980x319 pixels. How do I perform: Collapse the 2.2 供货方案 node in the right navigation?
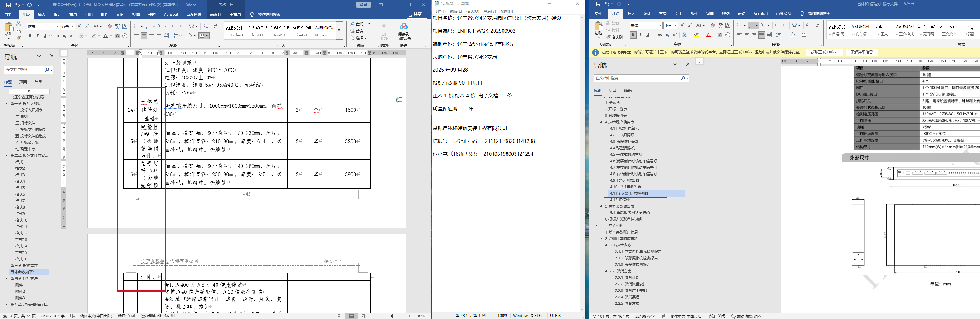point(606,271)
